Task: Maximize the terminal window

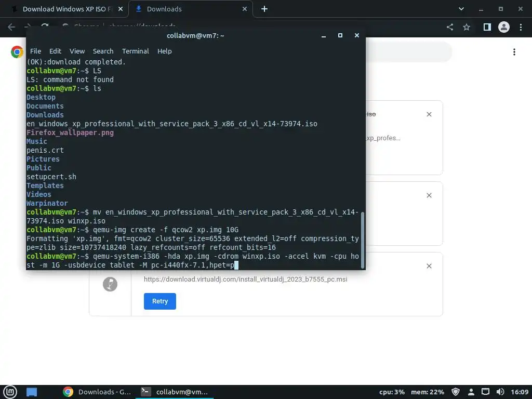Action: pyautogui.click(x=340, y=36)
